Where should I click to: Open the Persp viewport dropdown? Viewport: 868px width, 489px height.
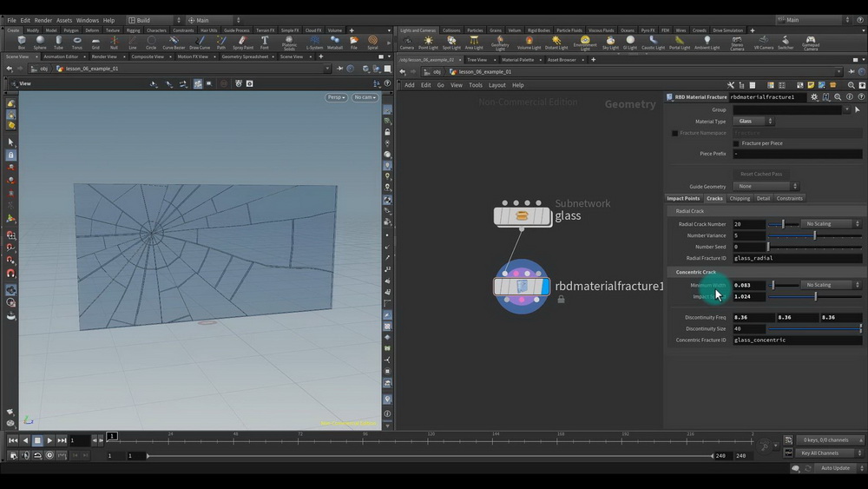point(336,97)
